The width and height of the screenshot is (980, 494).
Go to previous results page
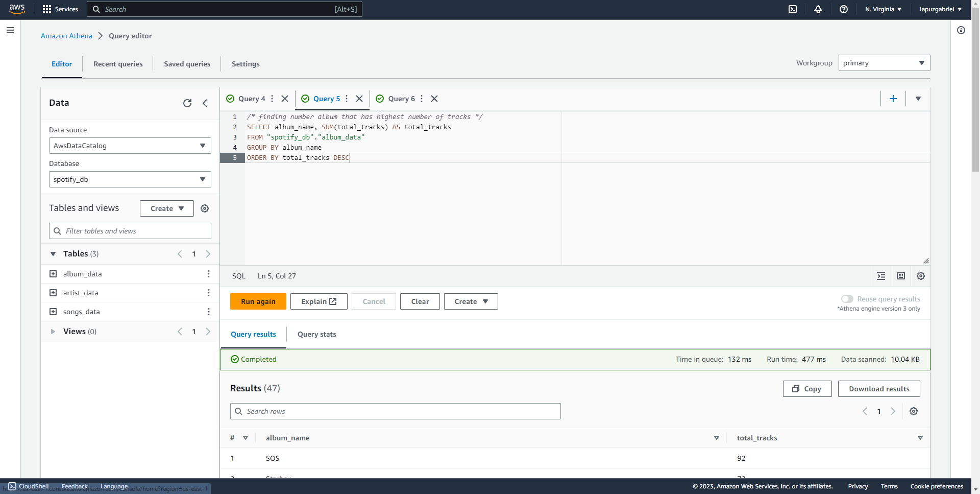865,411
